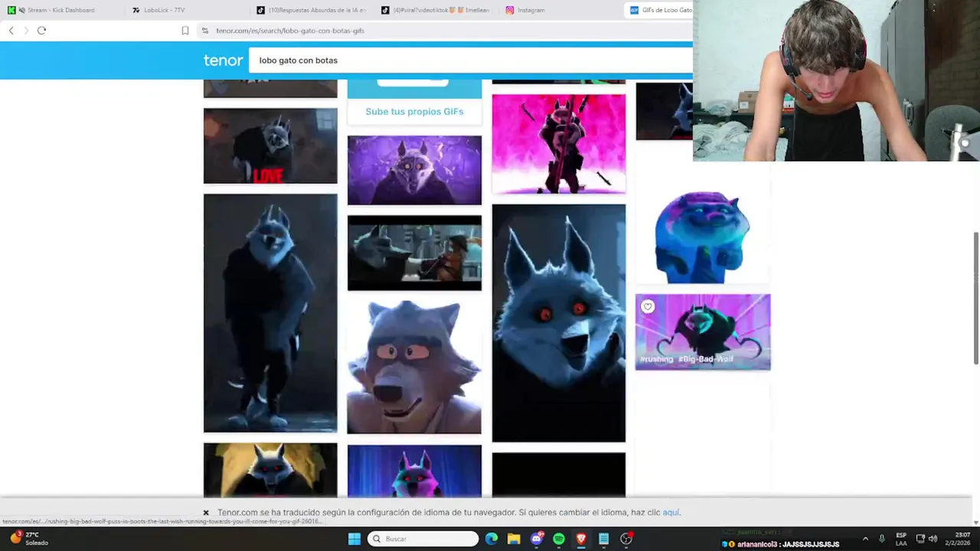Open Spotify from the taskbar
This screenshot has height=551, width=980.
tap(559, 539)
